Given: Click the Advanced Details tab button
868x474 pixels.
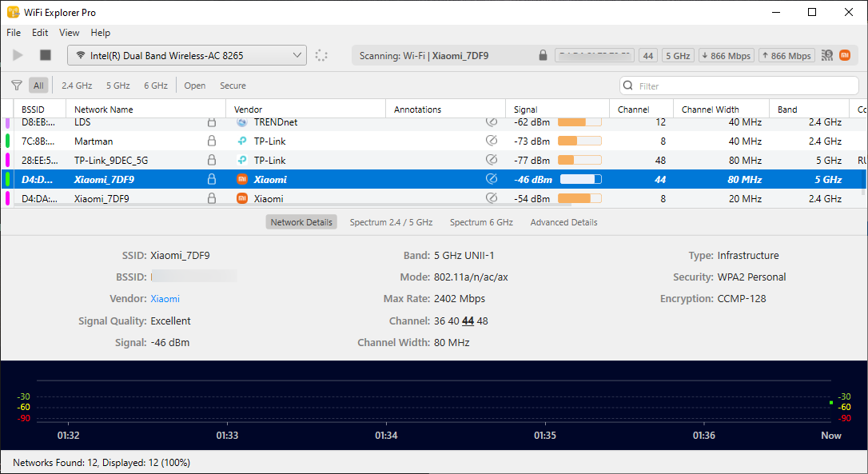Looking at the screenshot, I should pyautogui.click(x=563, y=222).
